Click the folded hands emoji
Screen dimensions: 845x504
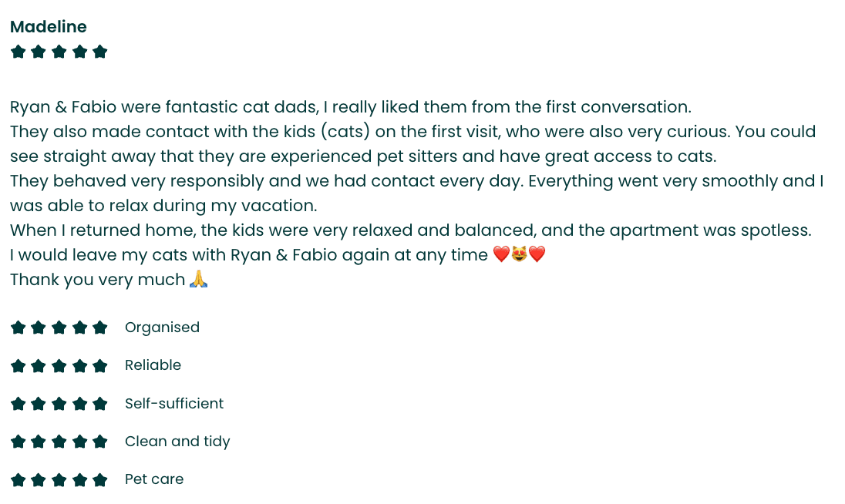coord(198,279)
